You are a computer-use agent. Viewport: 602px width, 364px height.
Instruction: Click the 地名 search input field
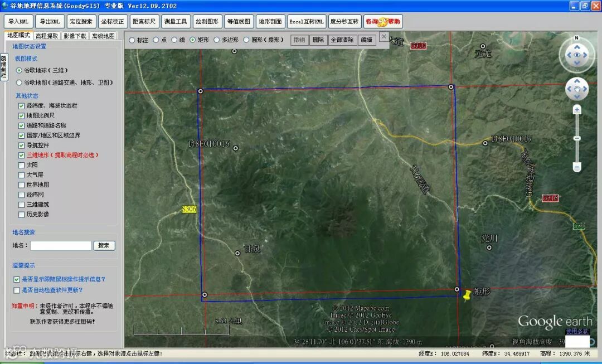[61, 245]
